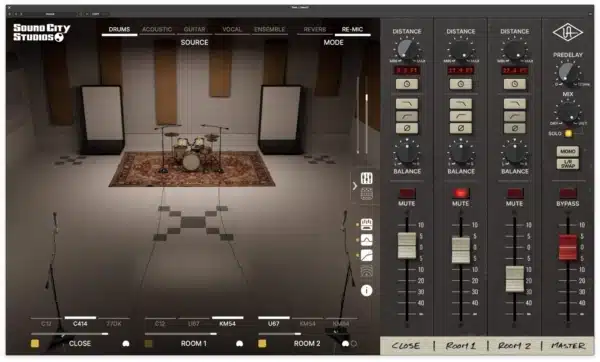
Task: Select the Guitar source tab
Action: (194, 29)
